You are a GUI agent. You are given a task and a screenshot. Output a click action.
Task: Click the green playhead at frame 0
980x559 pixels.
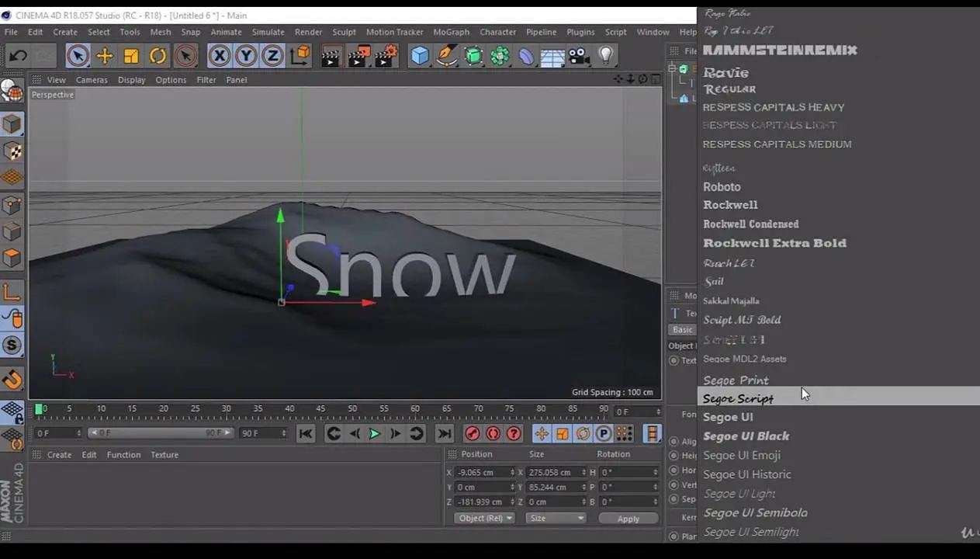[x=39, y=409]
